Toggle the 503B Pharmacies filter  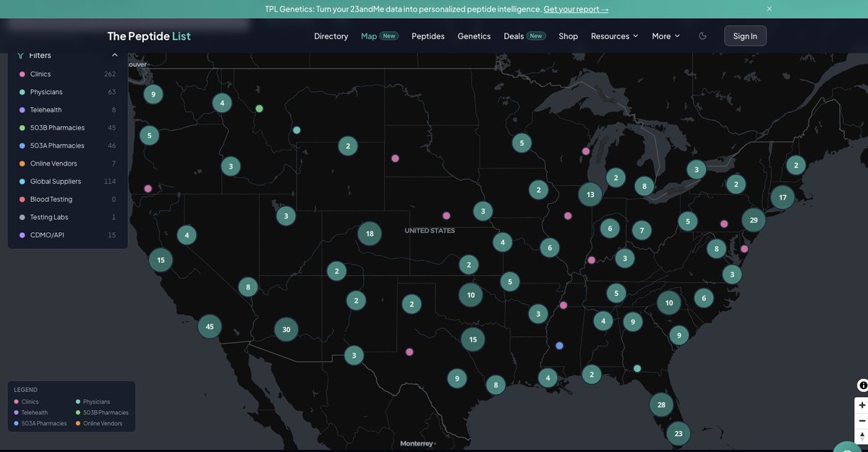68,127
